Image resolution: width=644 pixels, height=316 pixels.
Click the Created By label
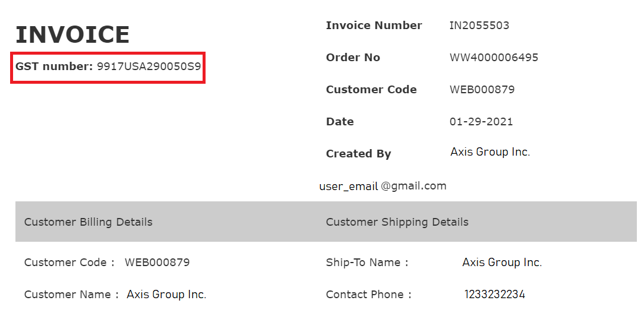pos(358,154)
